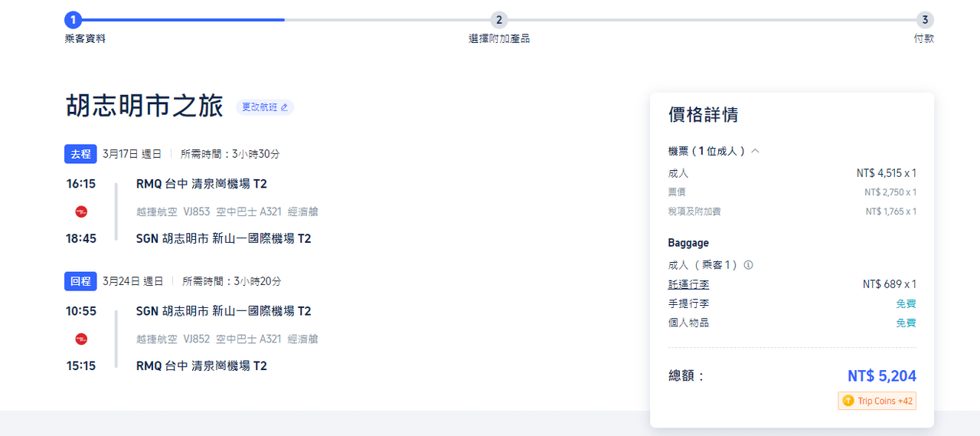The height and width of the screenshot is (436, 980).
Task: Open the info icon next to 成人（乘客1）
Action: click(749, 265)
